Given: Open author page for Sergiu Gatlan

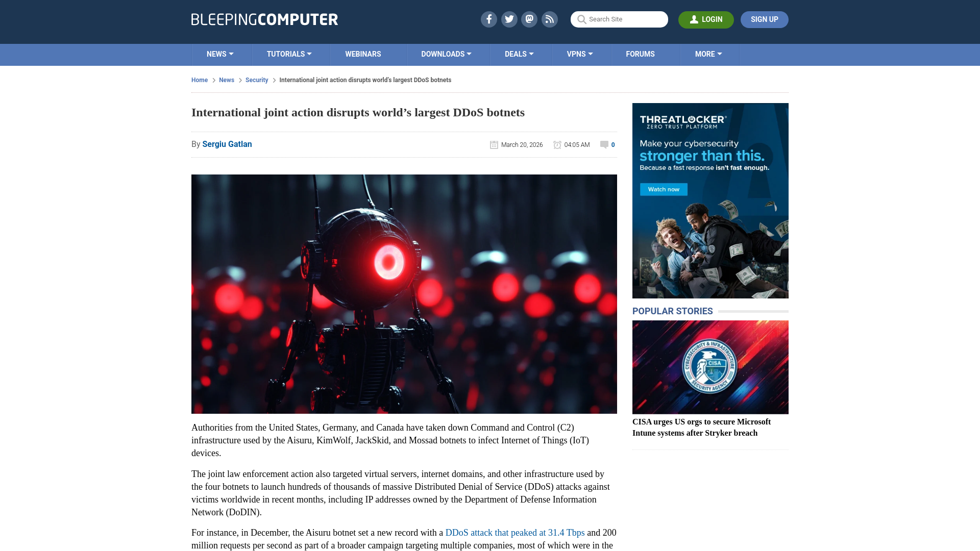Looking at the screenshot, I should click(x=227, y=144).
